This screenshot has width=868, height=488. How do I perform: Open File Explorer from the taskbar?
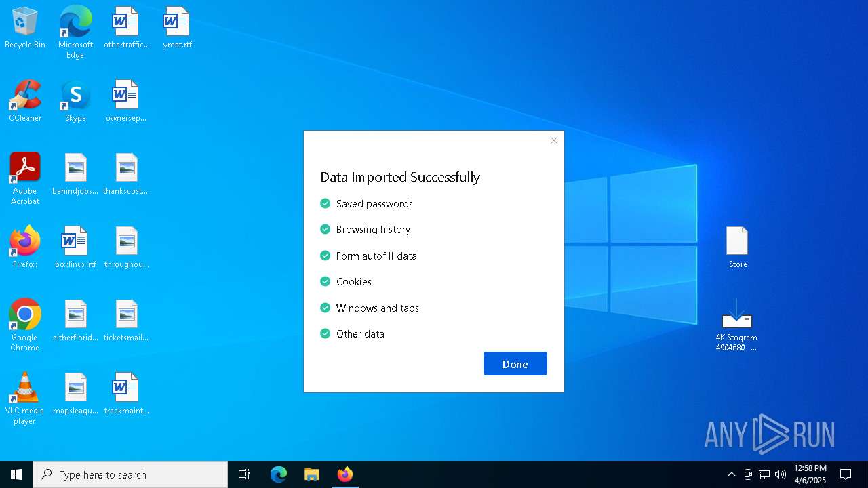point(312,474)
